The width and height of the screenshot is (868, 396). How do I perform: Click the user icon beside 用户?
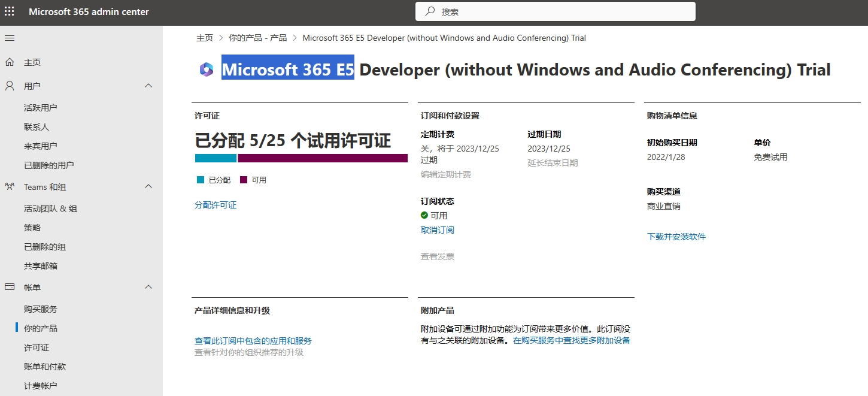pos(10,86)
